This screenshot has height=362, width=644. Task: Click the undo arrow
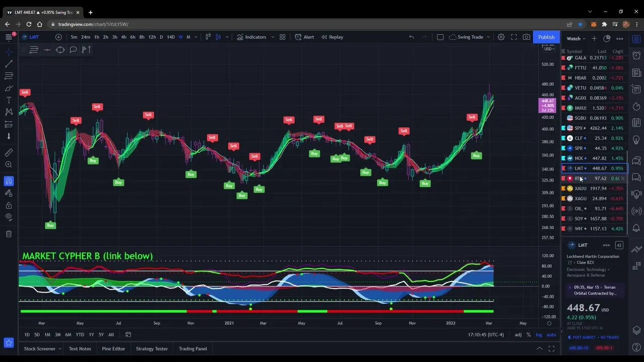tap(412, 37)
